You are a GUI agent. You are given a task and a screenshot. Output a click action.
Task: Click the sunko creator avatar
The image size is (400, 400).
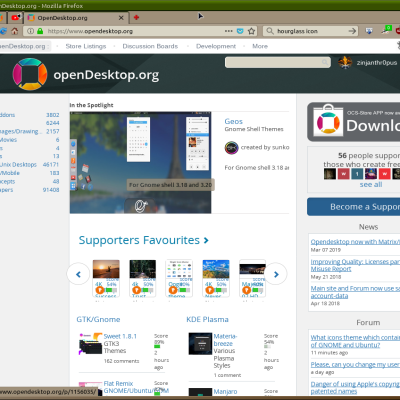tap(231, 148)
